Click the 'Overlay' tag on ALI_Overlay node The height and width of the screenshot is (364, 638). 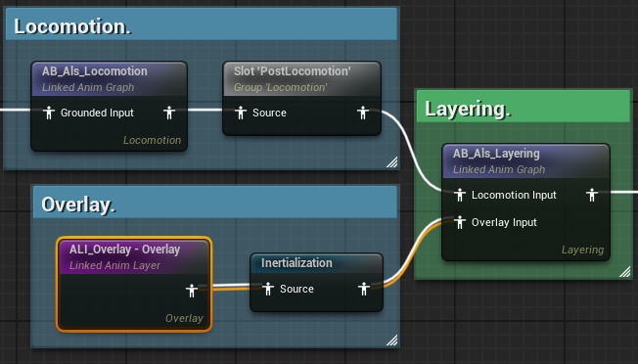coord(184,318)
